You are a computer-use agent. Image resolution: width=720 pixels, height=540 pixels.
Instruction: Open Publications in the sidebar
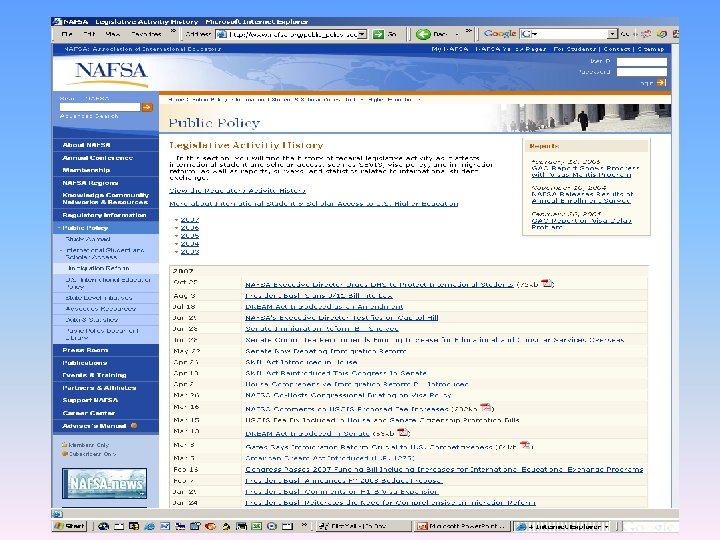click(84, 363)
